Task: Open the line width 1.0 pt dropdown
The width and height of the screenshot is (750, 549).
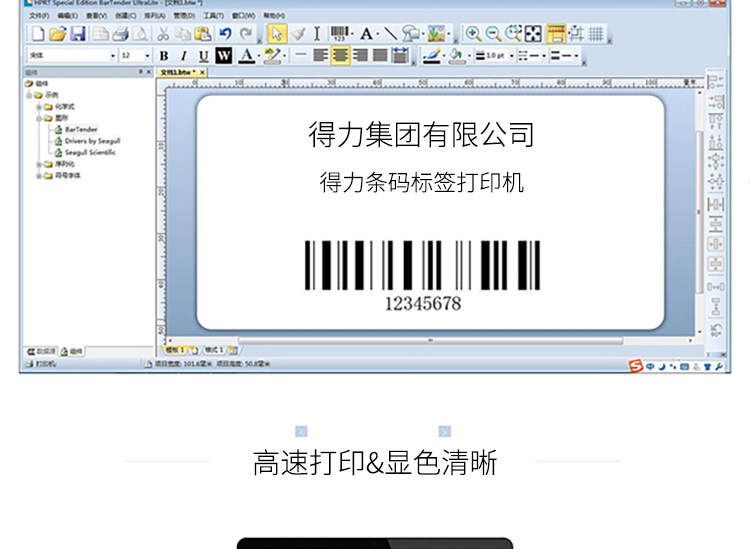Action: point(511,56)
